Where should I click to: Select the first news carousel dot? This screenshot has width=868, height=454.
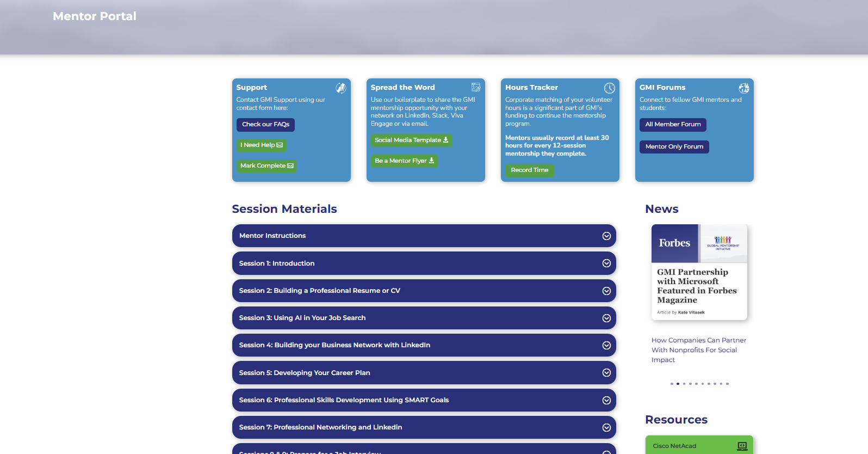coord(672,384)
